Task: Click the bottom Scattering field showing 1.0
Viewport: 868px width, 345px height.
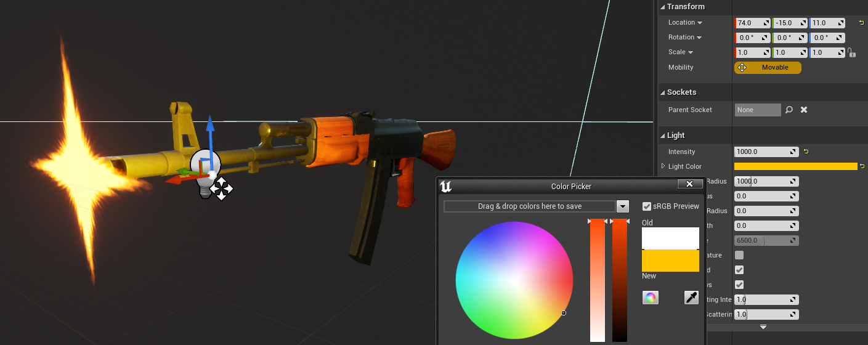Action: point(766,314)
